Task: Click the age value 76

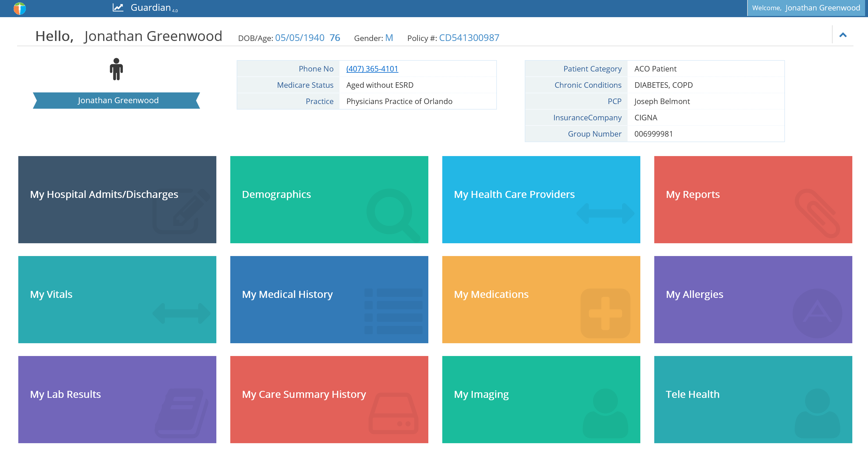Action: point(335,37)
